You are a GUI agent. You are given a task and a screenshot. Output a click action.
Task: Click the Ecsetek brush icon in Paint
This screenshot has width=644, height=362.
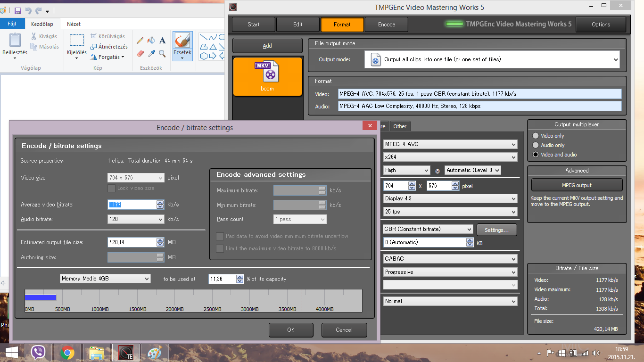[182, 41]
